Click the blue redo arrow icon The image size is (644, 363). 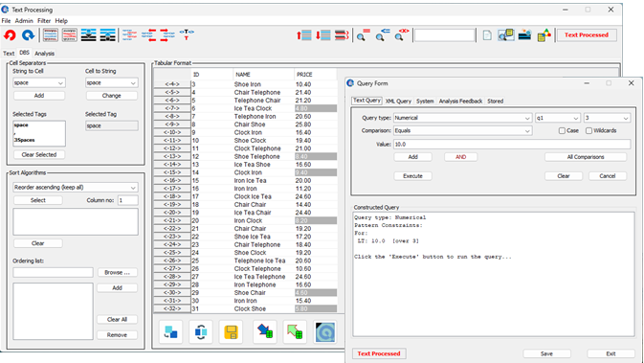(28, 34)
